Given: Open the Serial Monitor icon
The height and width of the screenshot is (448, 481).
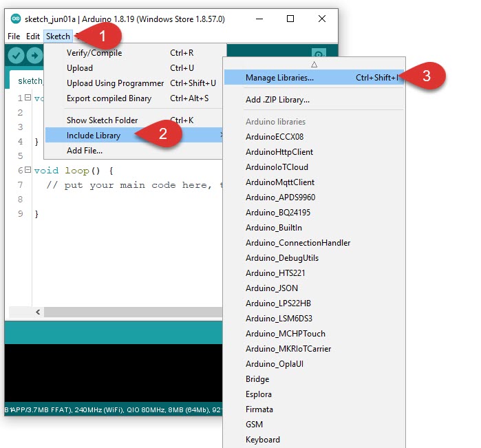Looking at the screenshot, I should (318, 55).
